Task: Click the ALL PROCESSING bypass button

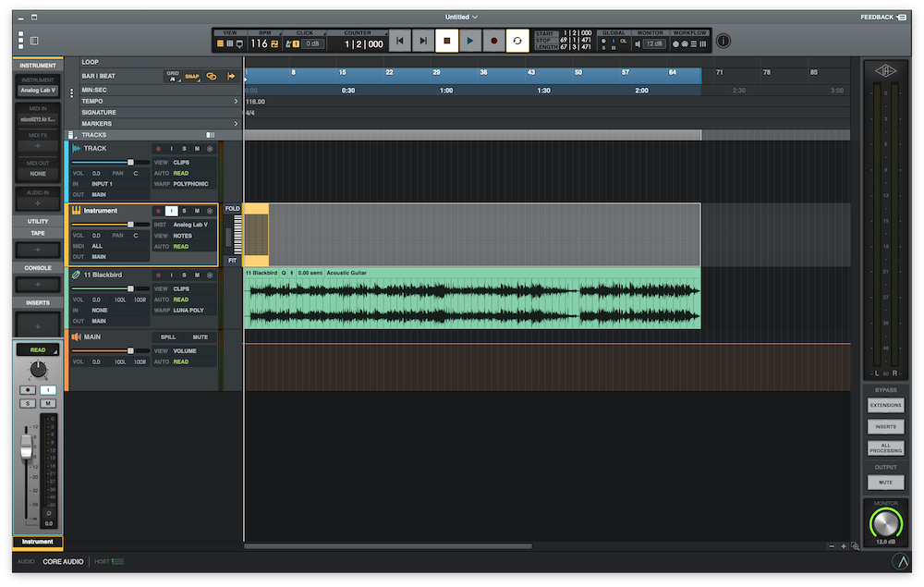Action: pyautogui.click(x=885, y=447)
